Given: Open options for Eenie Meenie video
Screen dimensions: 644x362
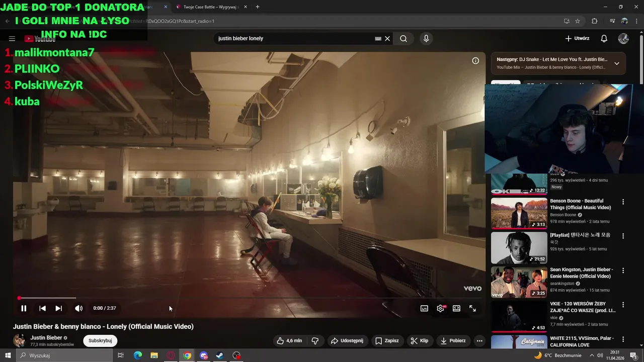Looking at the screenshot, I should (623, 270).
